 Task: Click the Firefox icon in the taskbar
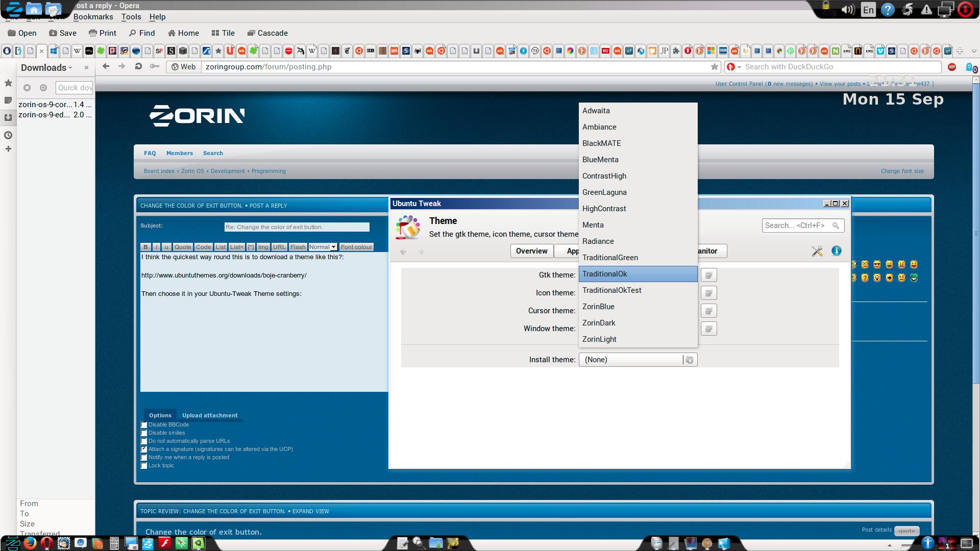pyautogui.click(x=30, y=543)
